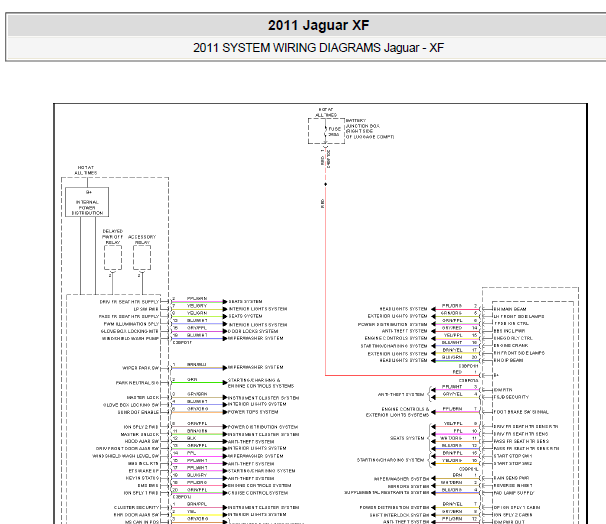Select the "RHR DOOR AJAR SW" label

pyautogui.click(x=136, y=515)
